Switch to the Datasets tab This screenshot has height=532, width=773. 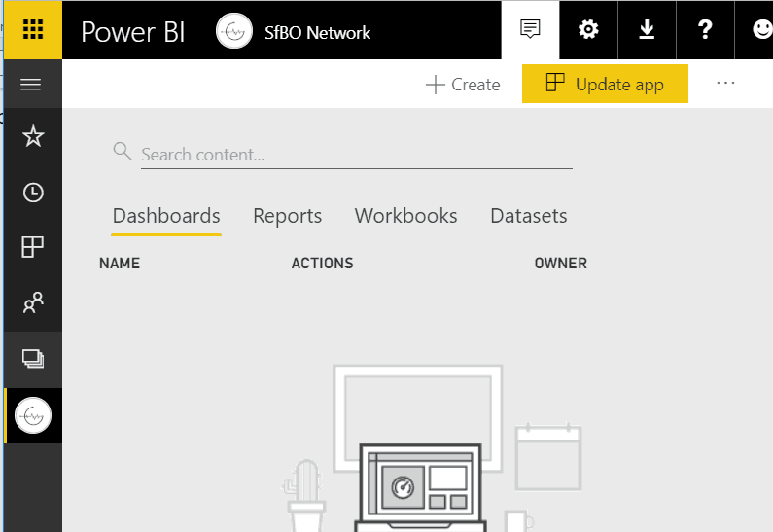[528, 216]
